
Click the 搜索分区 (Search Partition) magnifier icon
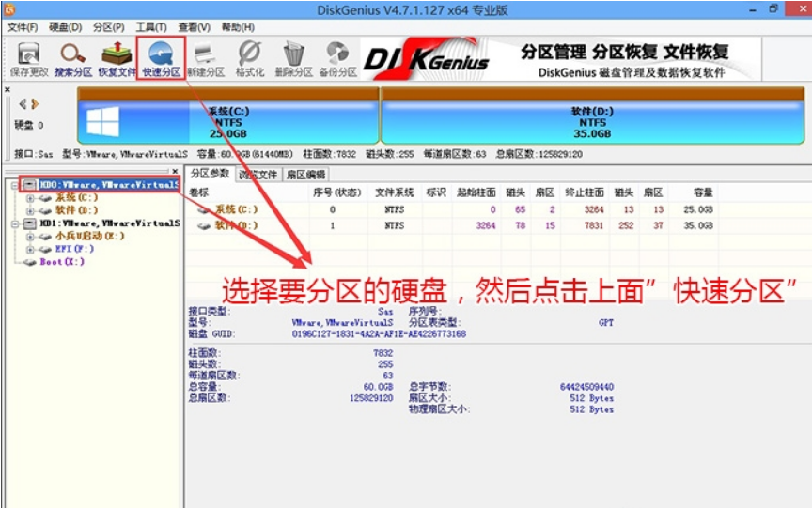click(x=72, y=56)
